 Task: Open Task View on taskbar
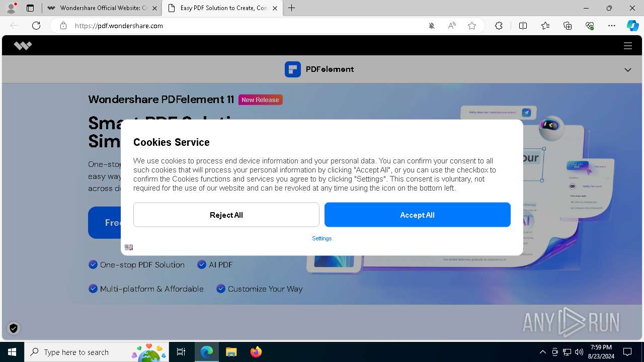click(x=181, y=352)
